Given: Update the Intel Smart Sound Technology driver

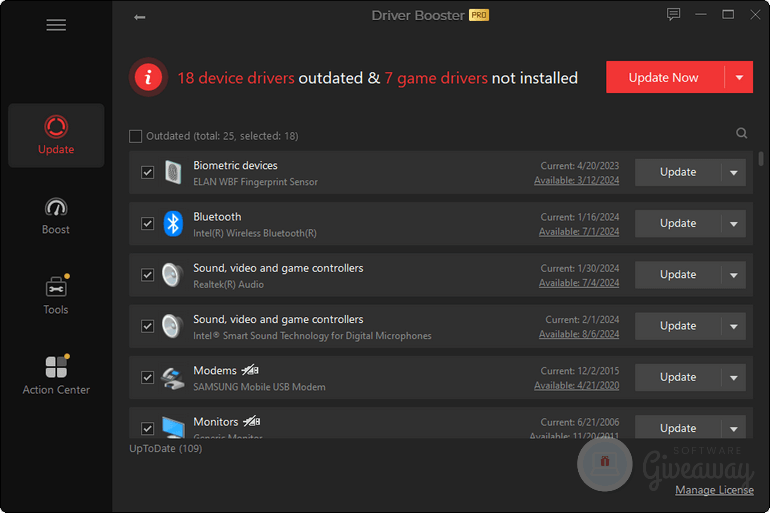Looking at the screenshot, I should click(678, 326).
